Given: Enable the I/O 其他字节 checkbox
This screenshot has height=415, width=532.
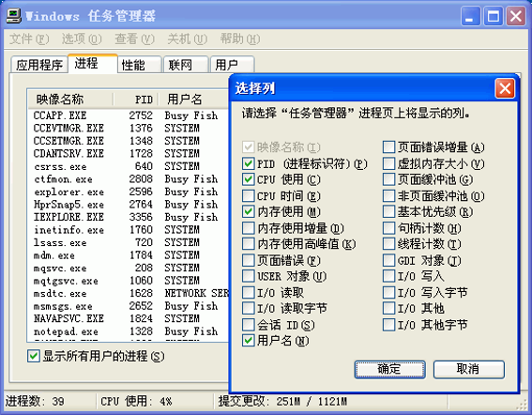Looking at the screenshot, I should 388,325.
